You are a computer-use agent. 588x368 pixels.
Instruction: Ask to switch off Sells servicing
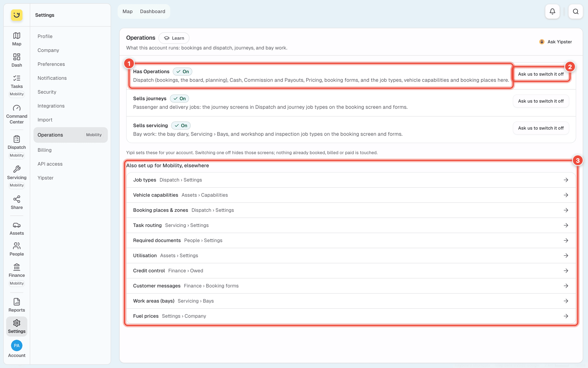pyautogui.click(x=541, y=128)
